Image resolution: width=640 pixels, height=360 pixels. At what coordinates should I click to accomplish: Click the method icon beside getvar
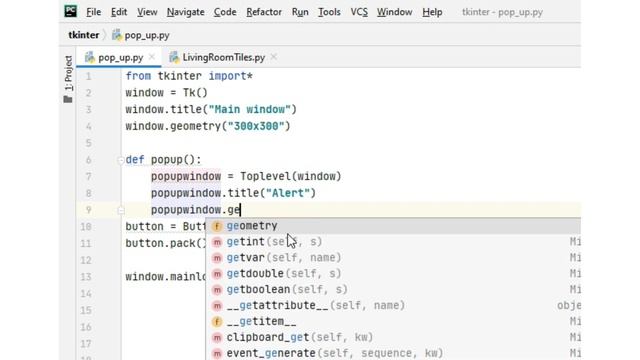point(217,258)
